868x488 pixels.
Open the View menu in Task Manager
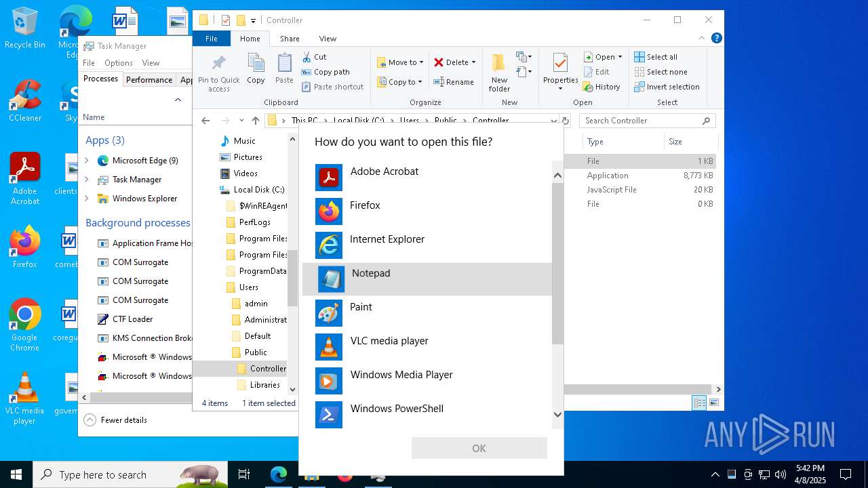151,63
